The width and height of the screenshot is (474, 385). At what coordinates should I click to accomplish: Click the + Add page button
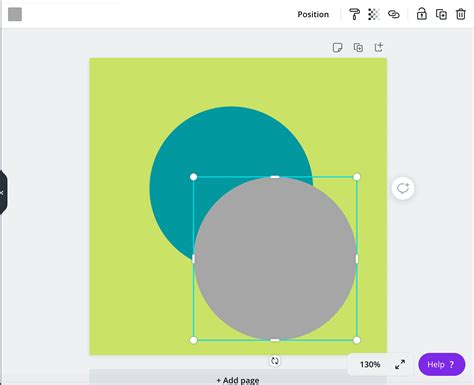click(238, 378)
